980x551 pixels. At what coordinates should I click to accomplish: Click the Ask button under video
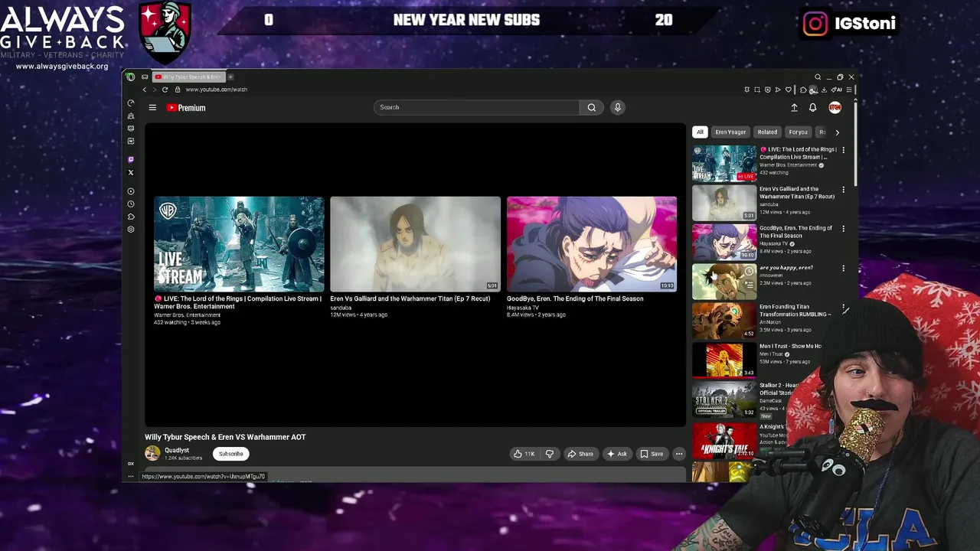[x=616, y=454]
